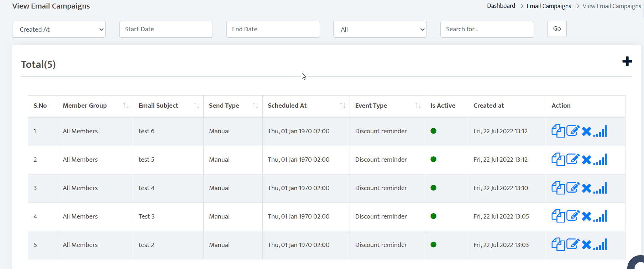Edit the test 2 campaign
Viewport: 644px width, 269px height.
pos(573,244)
